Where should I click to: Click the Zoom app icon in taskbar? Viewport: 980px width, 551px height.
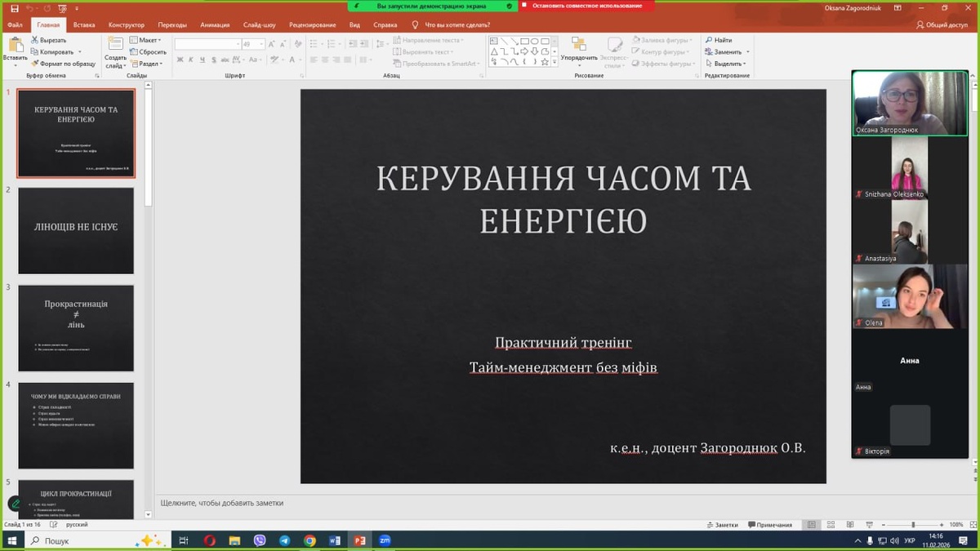click(385, 540)
